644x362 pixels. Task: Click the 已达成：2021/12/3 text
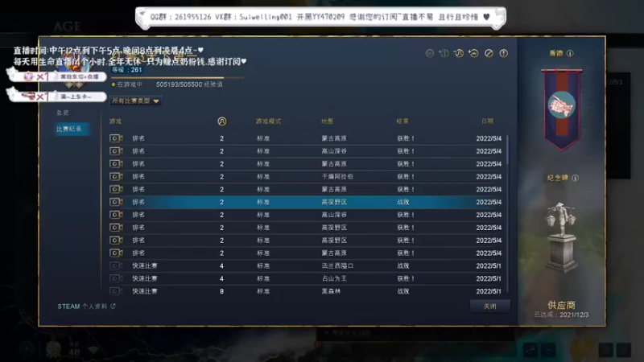(561, 315)
